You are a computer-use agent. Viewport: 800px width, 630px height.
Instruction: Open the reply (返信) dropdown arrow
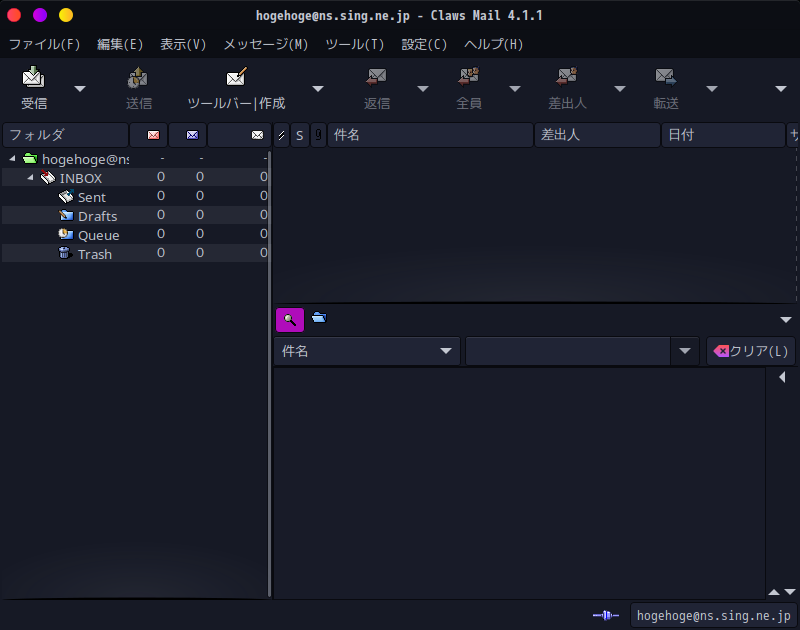tap(423, 89)
